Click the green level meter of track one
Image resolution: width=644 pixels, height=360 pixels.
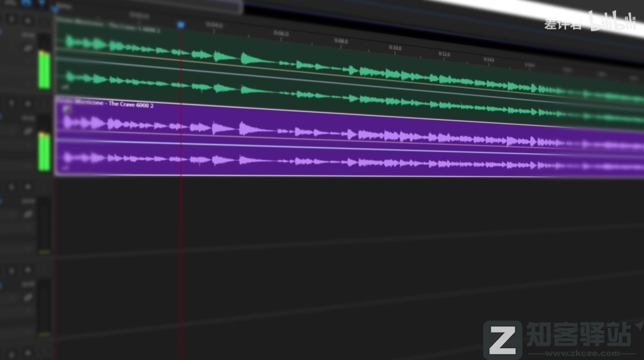pos(44,69)
